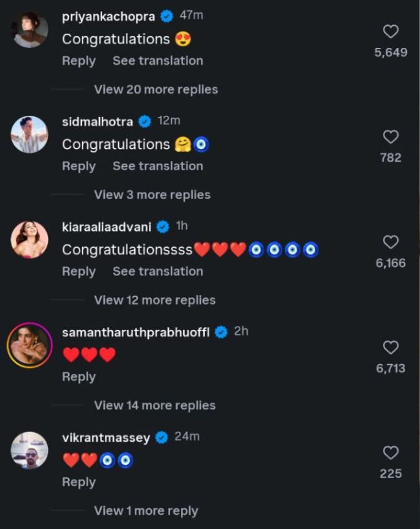This screenshot has width=420, height=529.
Task: Open kiaraaliaadvani's profile avatar
Action: pos(30,240)
